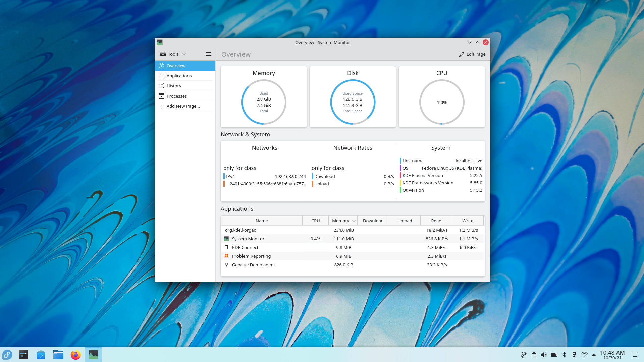Click the Bluetooth icon in system tray
The image size is (644, 362).
click(x=565, y=354)
